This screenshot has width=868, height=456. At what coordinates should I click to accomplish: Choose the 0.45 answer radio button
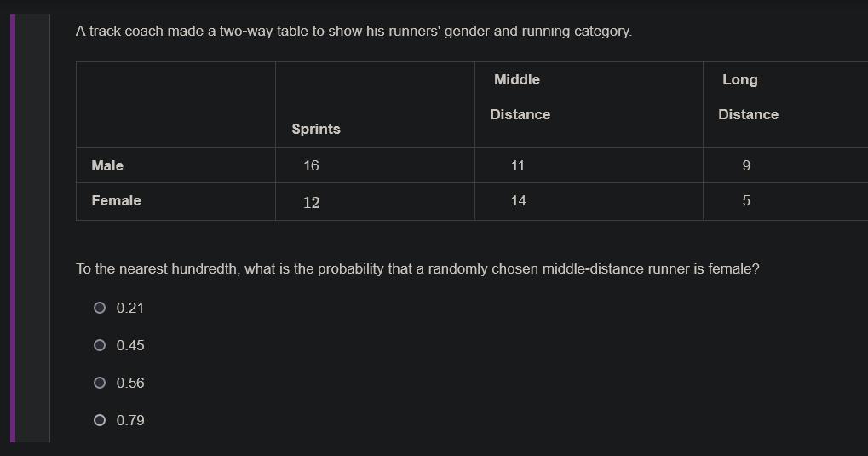tap(100, 345)
